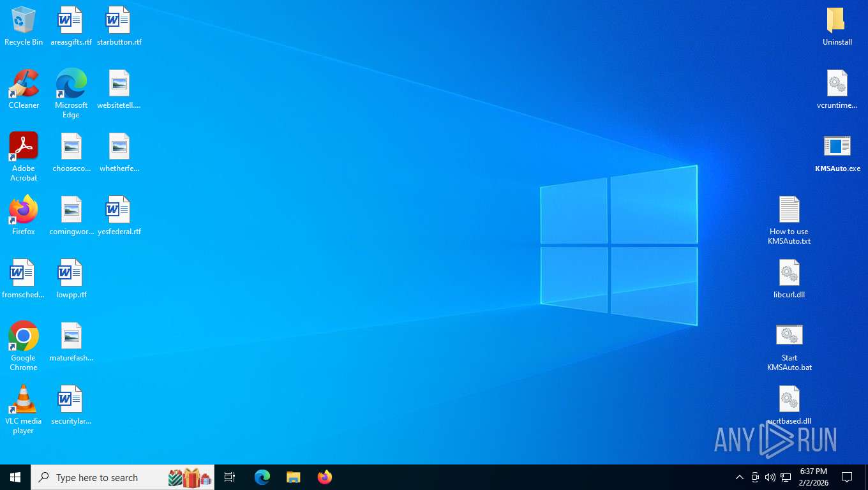
Task: Open the Action Center notifications button
Action: tap(847, 477)
